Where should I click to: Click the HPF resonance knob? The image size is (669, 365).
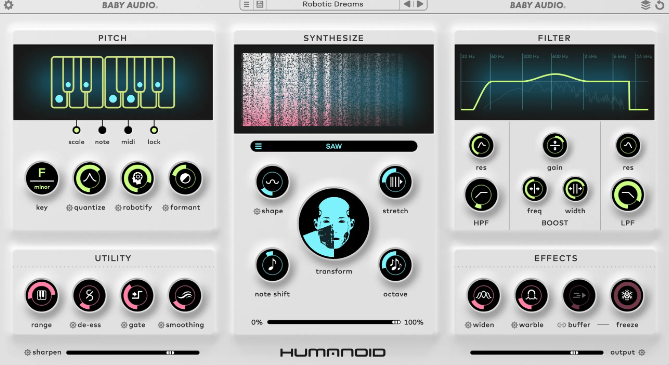[x=481, y=146]
